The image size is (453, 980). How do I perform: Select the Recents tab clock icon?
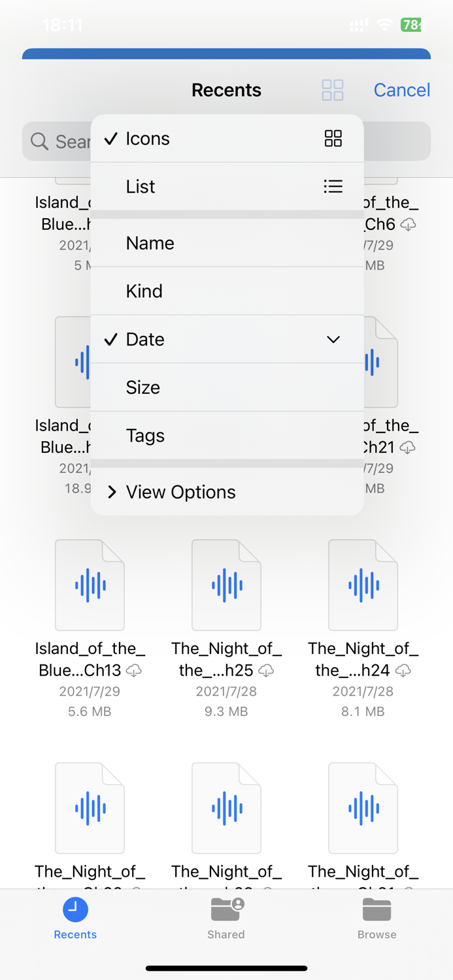[x=75, y=908]
